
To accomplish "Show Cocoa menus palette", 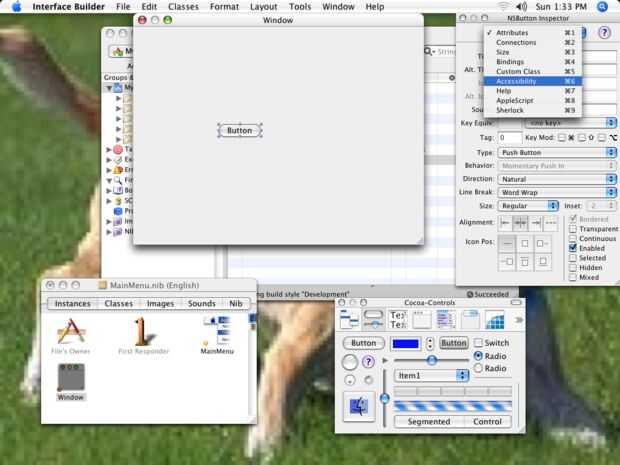I will pyautogui.click(x=350, y=319).
